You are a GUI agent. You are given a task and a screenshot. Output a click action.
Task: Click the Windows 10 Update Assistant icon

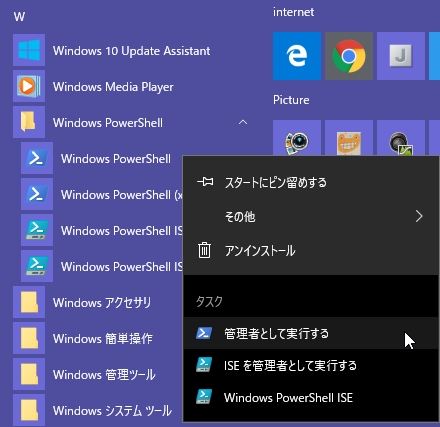coord(29,50)
